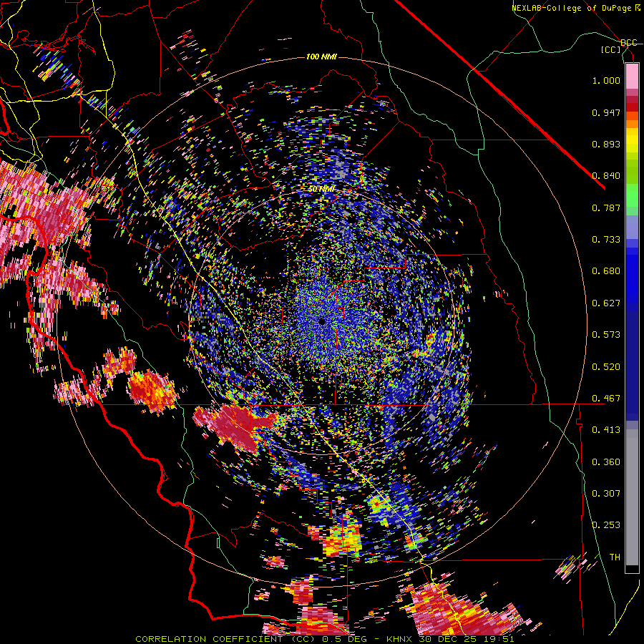Select the 1.000 value on the legend
This screenshot has width=644, height=644.
pyautogui.click(x=606, y=80)
